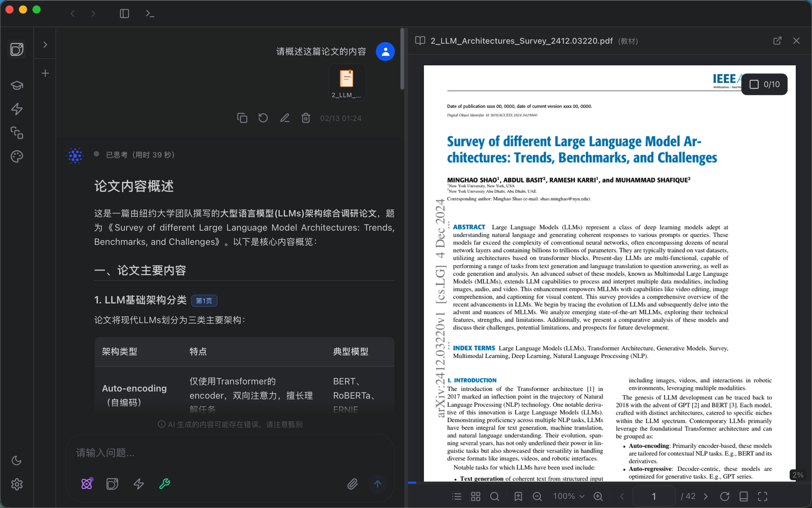Click the 2% reading progress indicator
812x508 pixels.
pos(797,475)
